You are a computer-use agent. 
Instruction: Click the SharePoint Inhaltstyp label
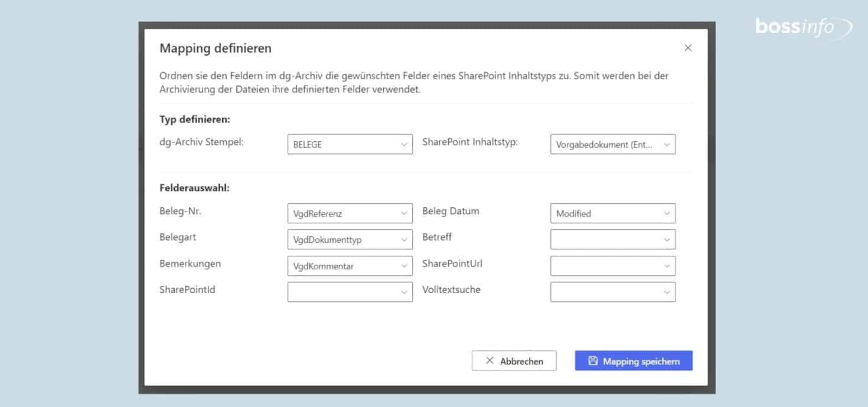pyautogui.click(x=470, y=142)
